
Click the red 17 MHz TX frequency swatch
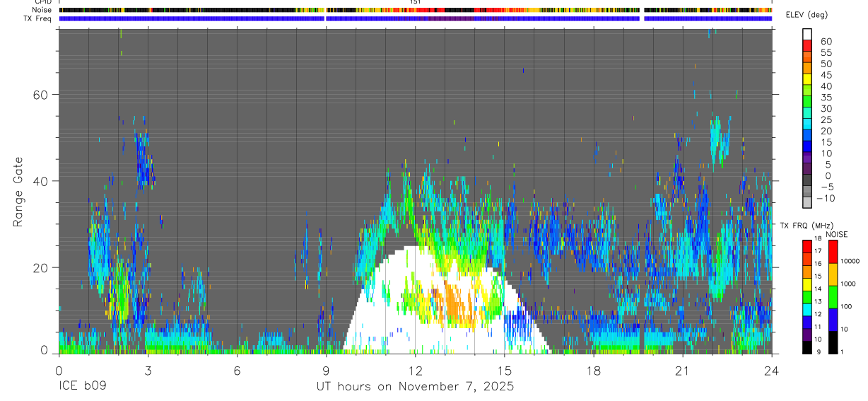point(807,247)
